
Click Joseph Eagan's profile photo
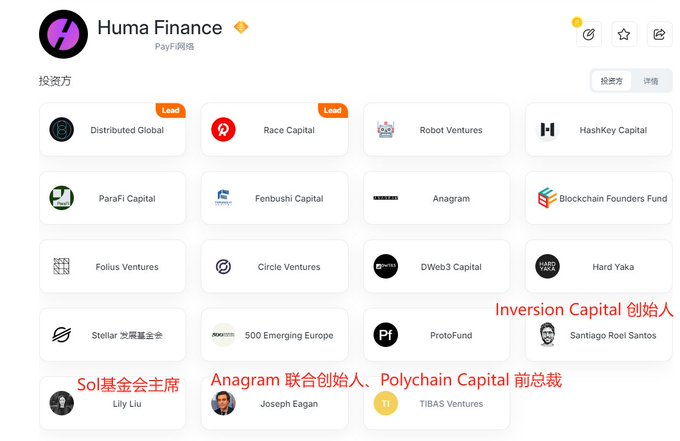click(223, 403)
